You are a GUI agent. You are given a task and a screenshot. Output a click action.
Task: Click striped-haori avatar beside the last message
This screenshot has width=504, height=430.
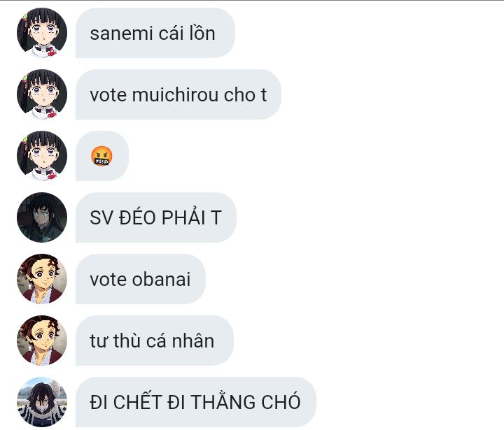42,402
